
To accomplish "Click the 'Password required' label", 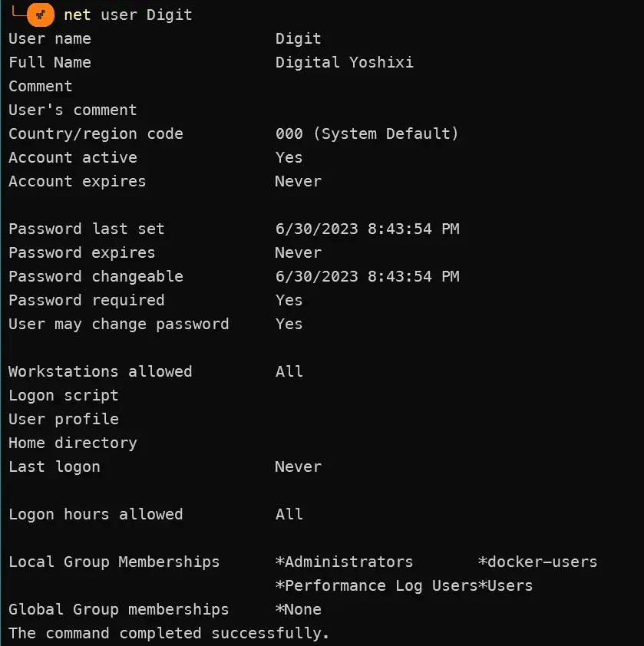I will pos(87,300).
